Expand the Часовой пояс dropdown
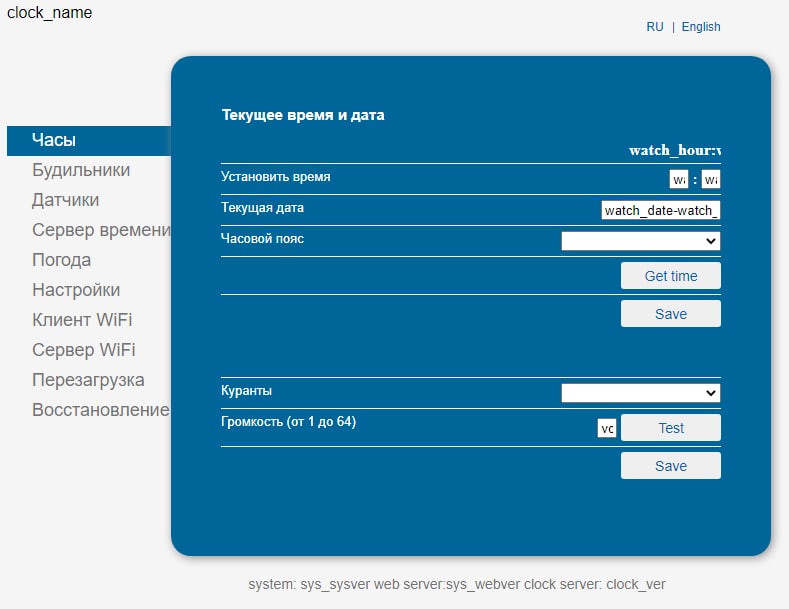 [x=641, y=241]
